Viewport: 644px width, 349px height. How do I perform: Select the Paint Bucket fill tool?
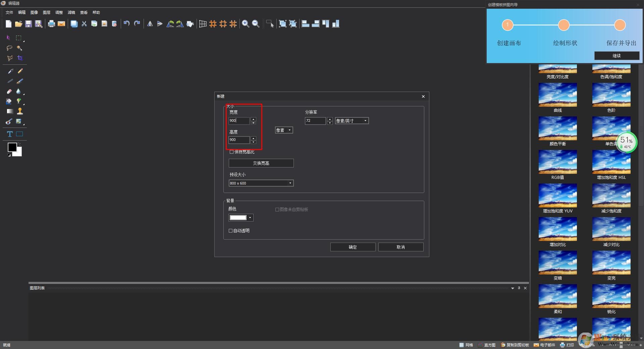tap(9, 101)
